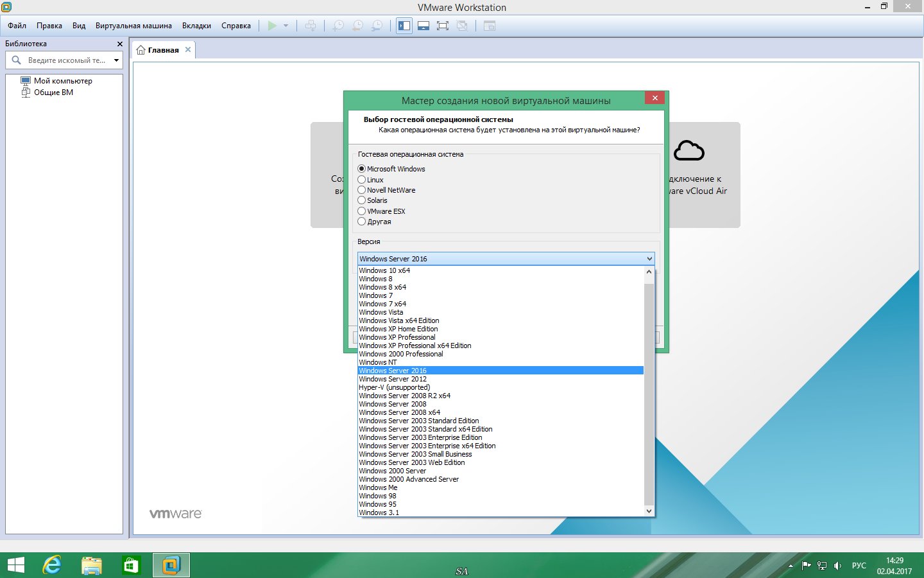Click VMware Workstation taskbar icon
This screenshot has height=578, width=924.
point(171,565)
